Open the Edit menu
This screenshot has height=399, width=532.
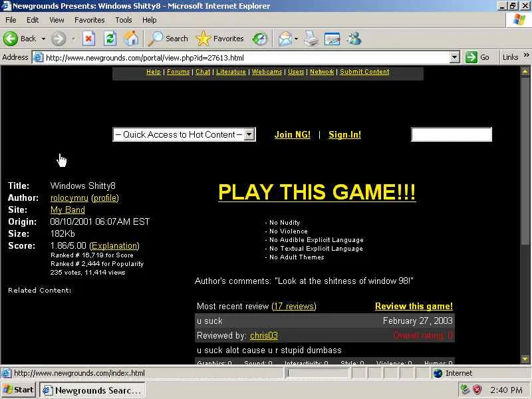pyautogui.click(x=33, y=20)
